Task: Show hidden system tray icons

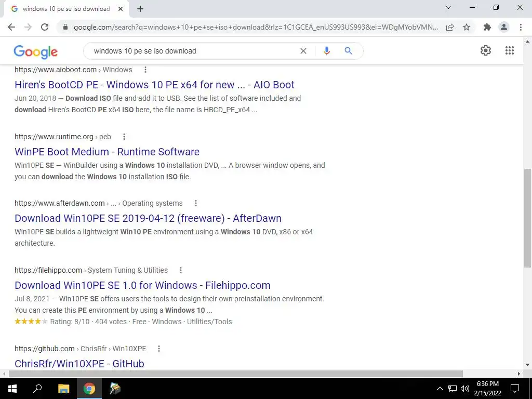Action: pos(440,389)
